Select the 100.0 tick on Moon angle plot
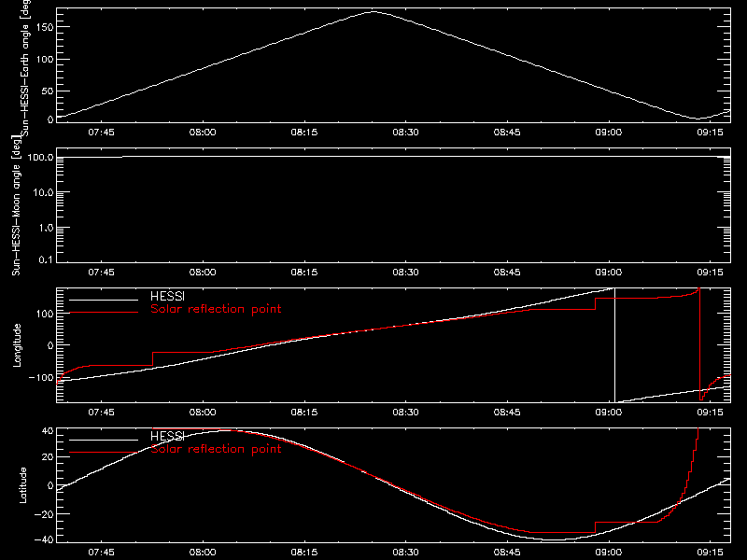The image size is (747, 560). point(40,158)
